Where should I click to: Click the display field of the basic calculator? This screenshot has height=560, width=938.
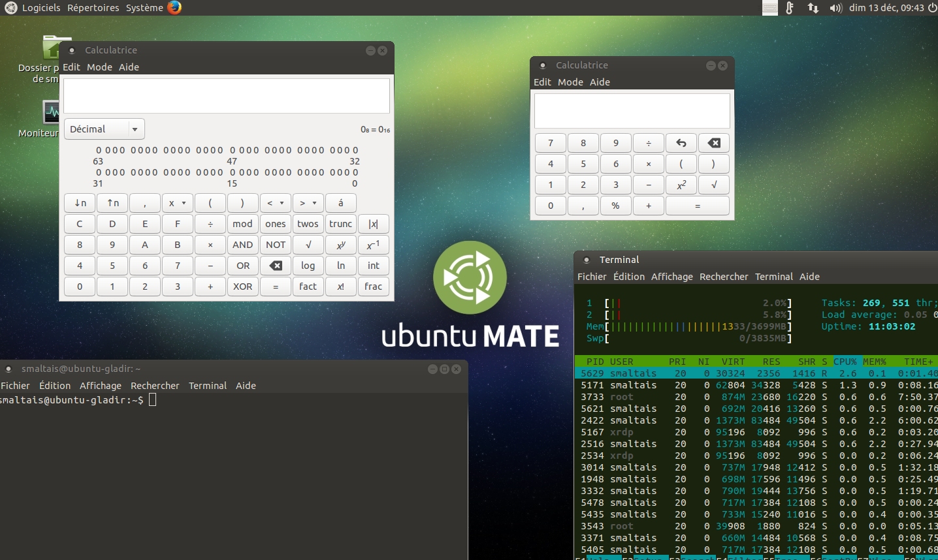(632, 111)
